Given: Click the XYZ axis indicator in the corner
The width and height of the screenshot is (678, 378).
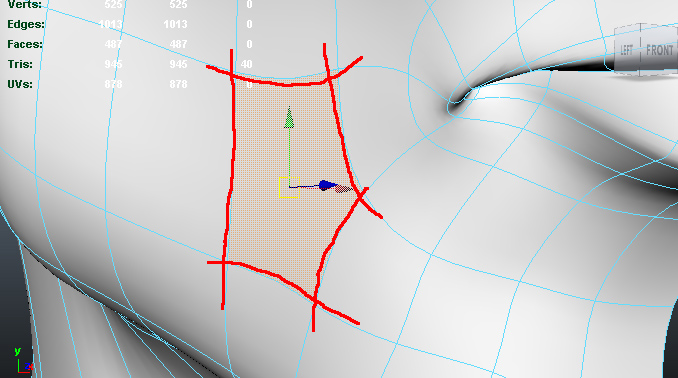Looking at the screenshot, I should click(x=23, y=360).
